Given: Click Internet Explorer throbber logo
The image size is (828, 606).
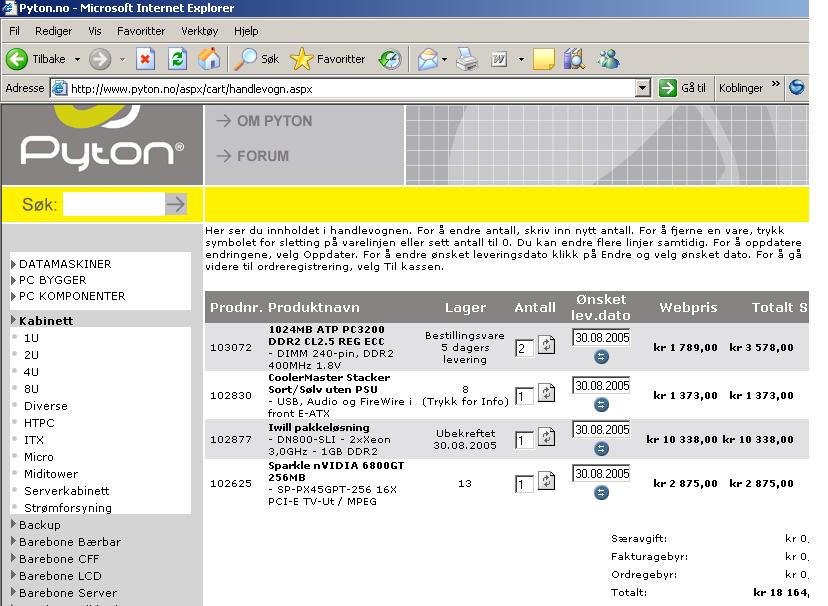Looking at the screenshot, I should [797, 87].
